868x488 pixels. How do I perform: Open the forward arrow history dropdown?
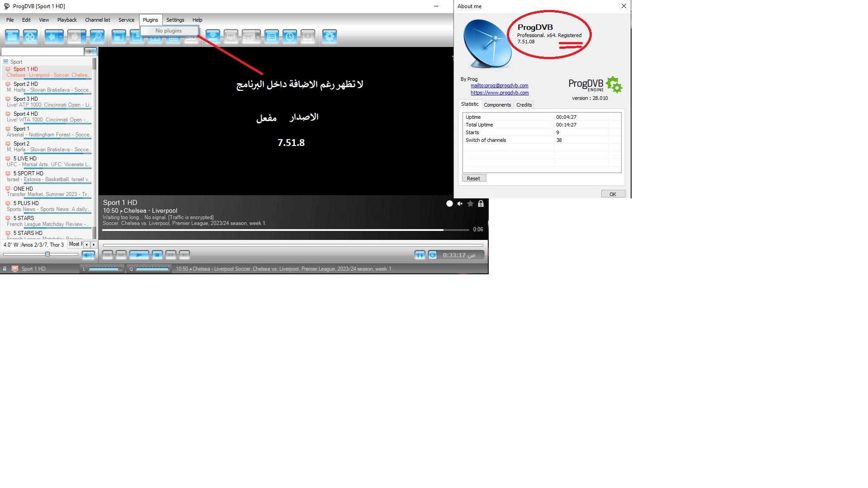tap(84, 37)
